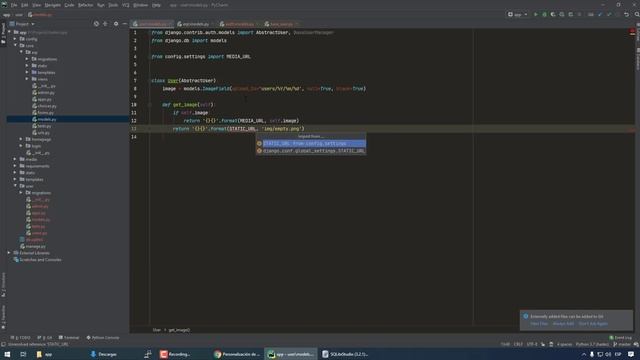Select manage.py in project tree
This screenshot has width=640, height=360.
tap(36, 246)
